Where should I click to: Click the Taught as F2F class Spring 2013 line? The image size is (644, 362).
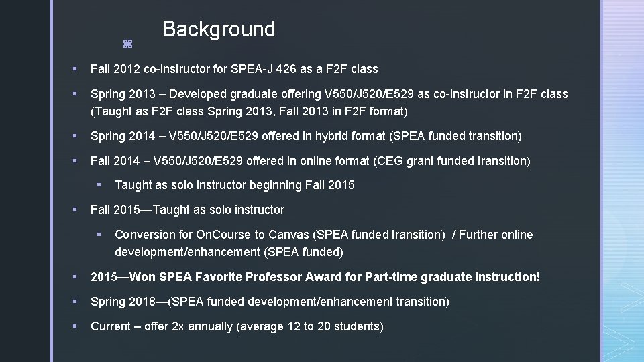click(249, 111)
